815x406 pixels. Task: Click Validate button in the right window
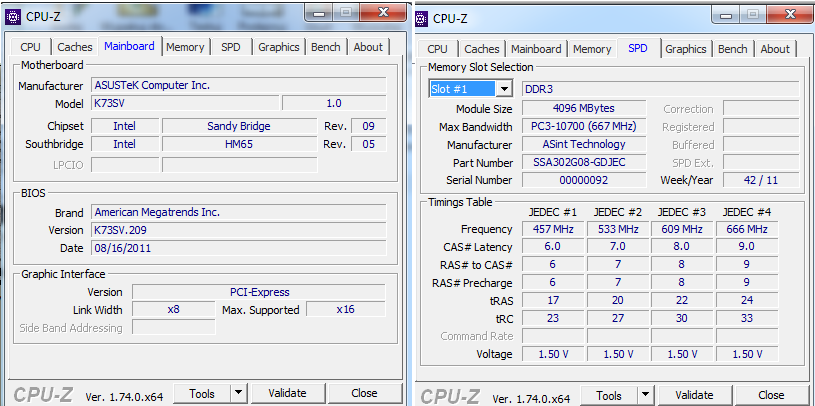(x=694, y=396)
